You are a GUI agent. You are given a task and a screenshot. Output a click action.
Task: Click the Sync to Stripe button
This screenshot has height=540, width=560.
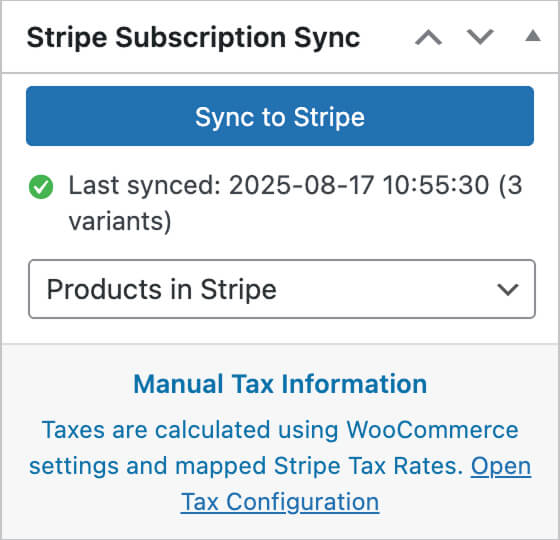click(280, 116)
